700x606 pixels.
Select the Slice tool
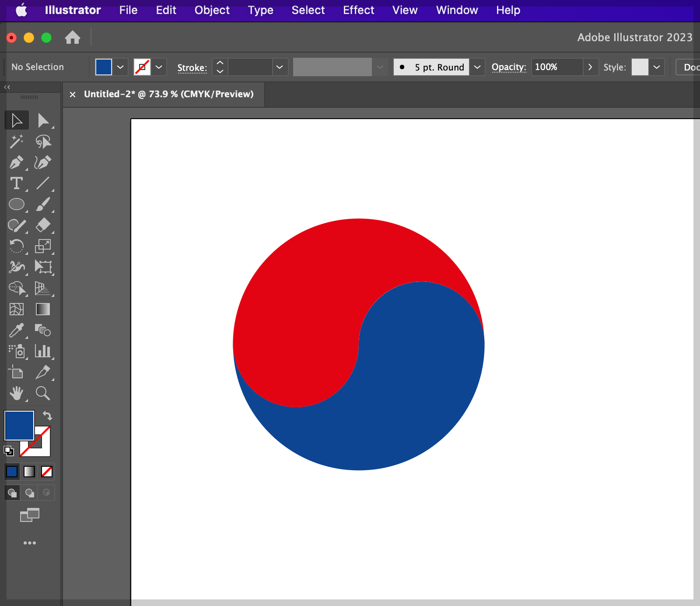[x=43, y=372]
